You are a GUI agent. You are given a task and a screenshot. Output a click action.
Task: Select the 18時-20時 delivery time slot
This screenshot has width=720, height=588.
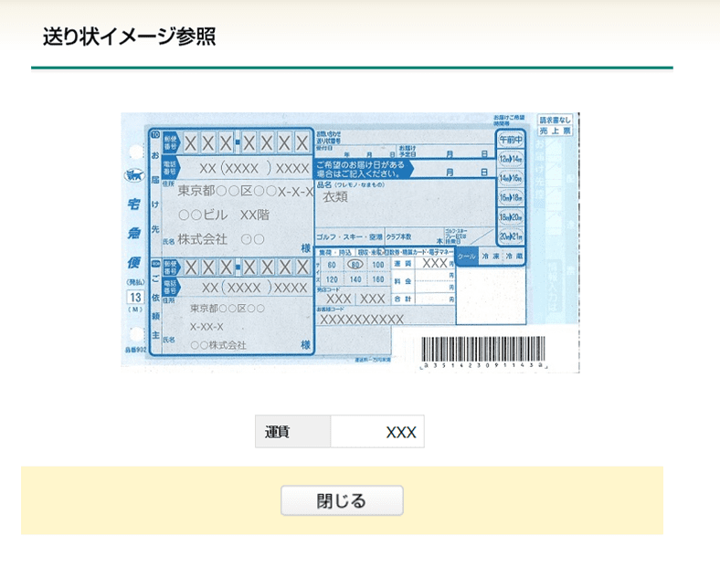coord(510,216)
